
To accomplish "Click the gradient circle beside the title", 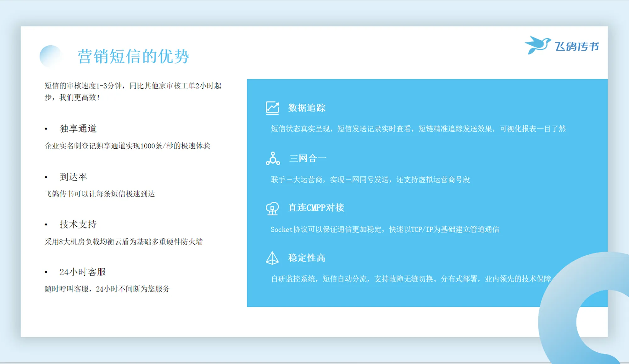I will [51, 57].
